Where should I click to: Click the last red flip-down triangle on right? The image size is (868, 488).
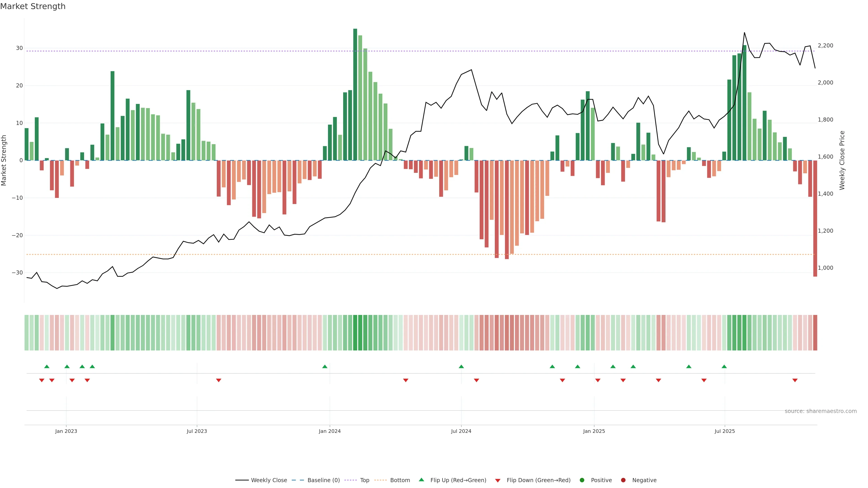click(x=795, y=380)
